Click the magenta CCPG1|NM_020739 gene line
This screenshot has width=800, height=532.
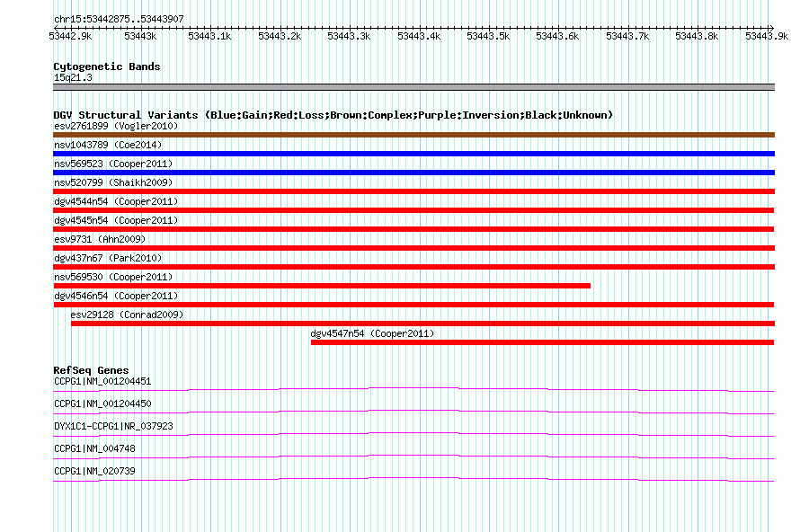tap(413, 480)
